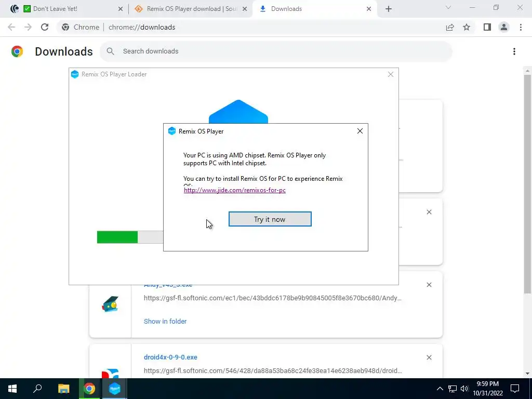Close the Remix OS Player Loader window
The height and width of the screenshot is (399, 532).
tap(391, 74)
